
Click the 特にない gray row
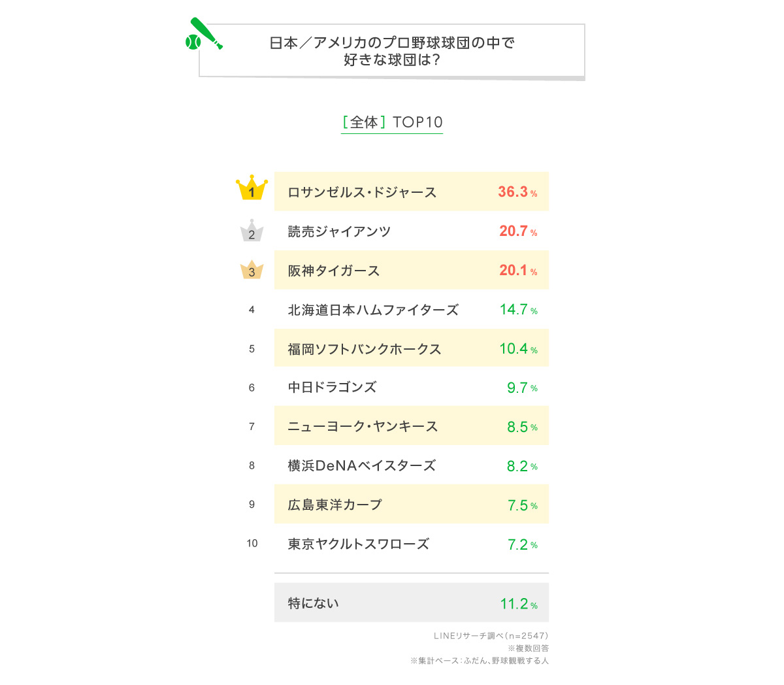coord(412,603)
